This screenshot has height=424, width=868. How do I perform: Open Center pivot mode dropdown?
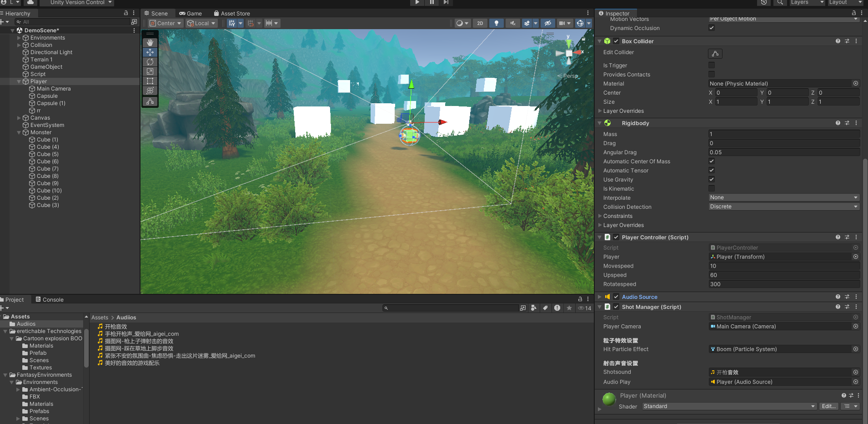tap(166, 23)
